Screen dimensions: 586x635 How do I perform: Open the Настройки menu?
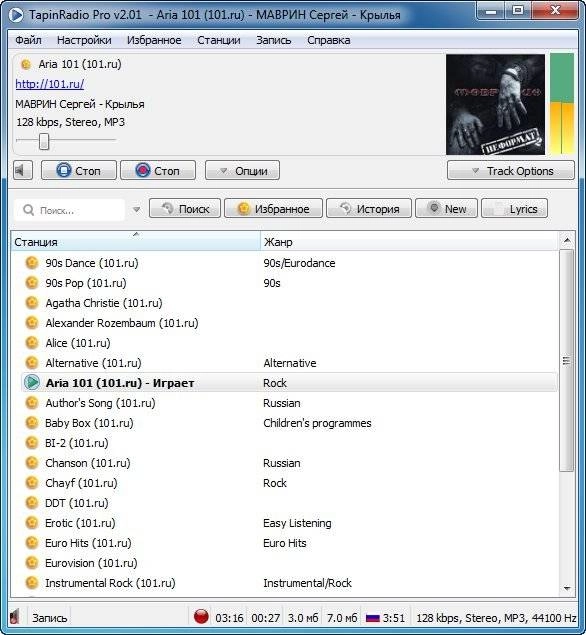point(84,40)
